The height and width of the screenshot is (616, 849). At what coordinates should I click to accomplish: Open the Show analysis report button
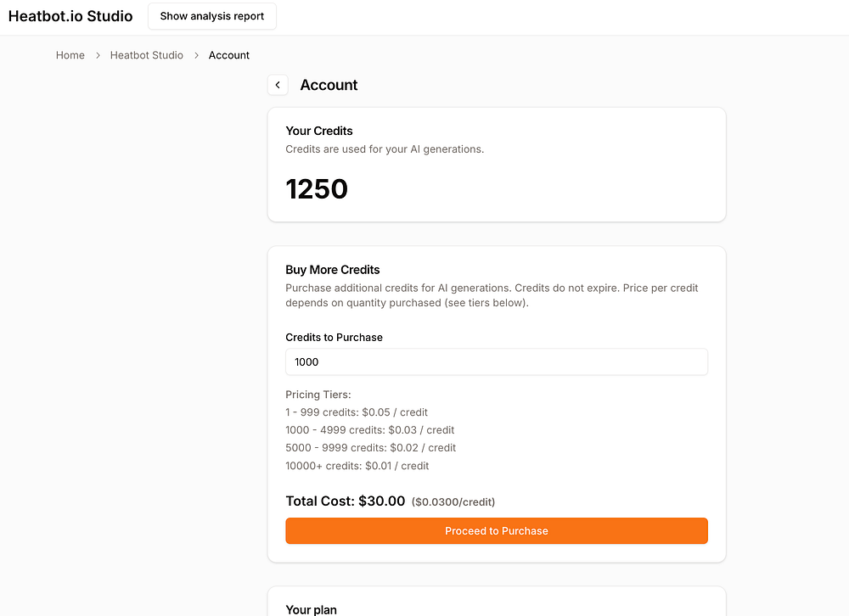click(211, 16)
